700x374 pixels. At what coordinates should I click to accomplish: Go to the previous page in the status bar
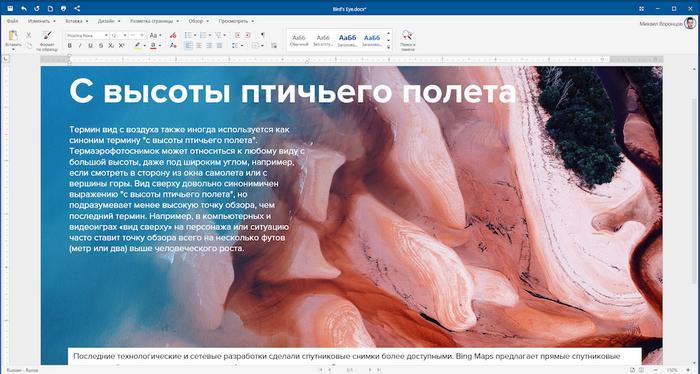point(330,370)
